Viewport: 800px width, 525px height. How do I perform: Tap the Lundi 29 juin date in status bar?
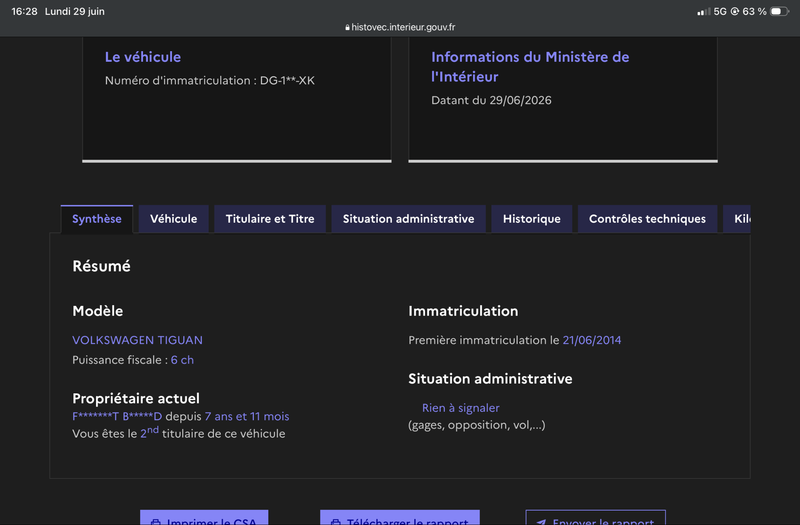(74, 11)
